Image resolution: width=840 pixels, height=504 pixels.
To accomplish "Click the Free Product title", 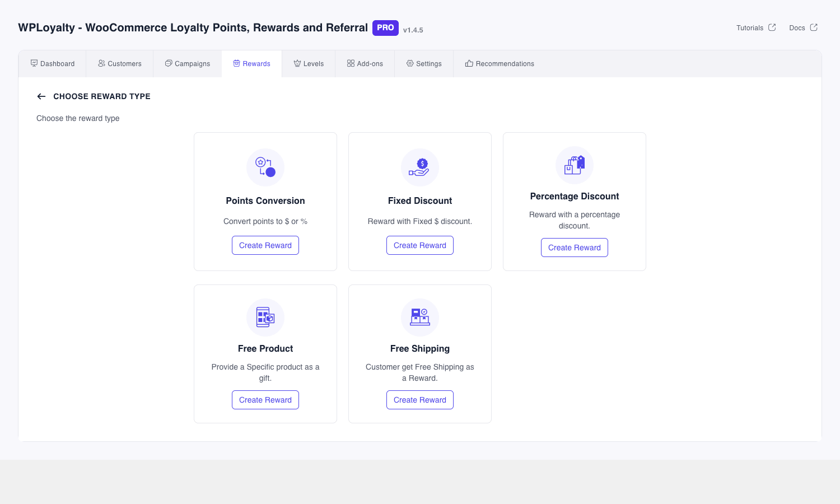I will pyautogui.click(x=265, y=348).
